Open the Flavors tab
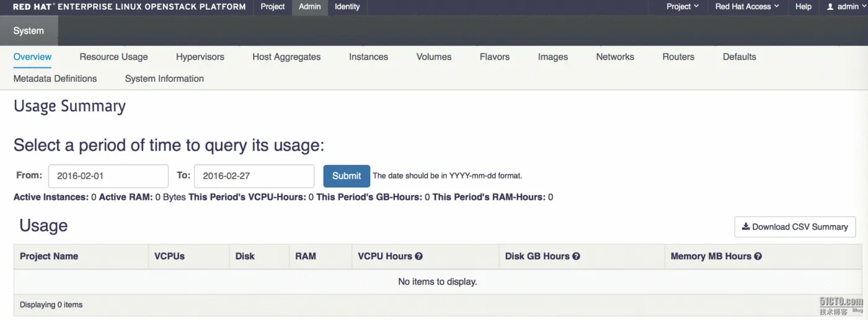 495,56
